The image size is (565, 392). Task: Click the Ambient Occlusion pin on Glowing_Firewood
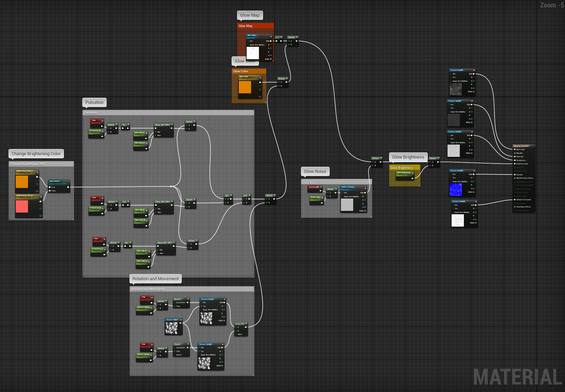[514, 200]
